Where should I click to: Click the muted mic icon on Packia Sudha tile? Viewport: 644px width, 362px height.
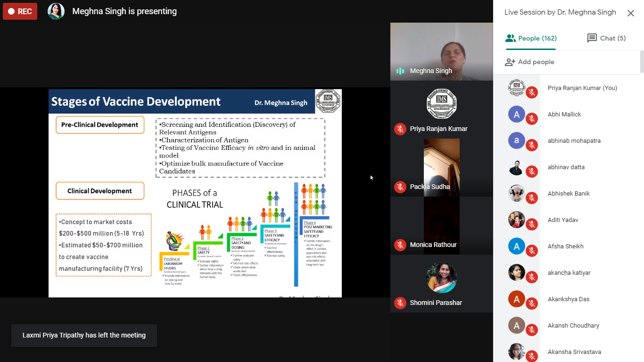click(x=400, y=187)
